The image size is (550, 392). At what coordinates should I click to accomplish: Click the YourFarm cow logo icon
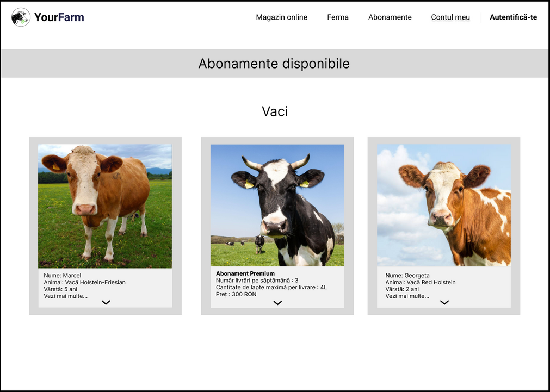(x=21, y=17)
